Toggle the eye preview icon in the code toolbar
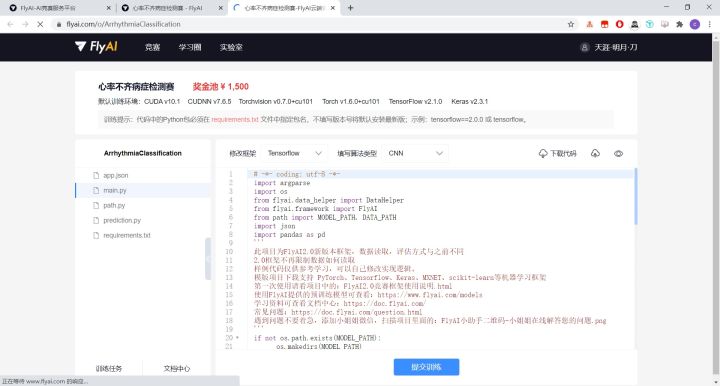 click(x=619, y=153)
